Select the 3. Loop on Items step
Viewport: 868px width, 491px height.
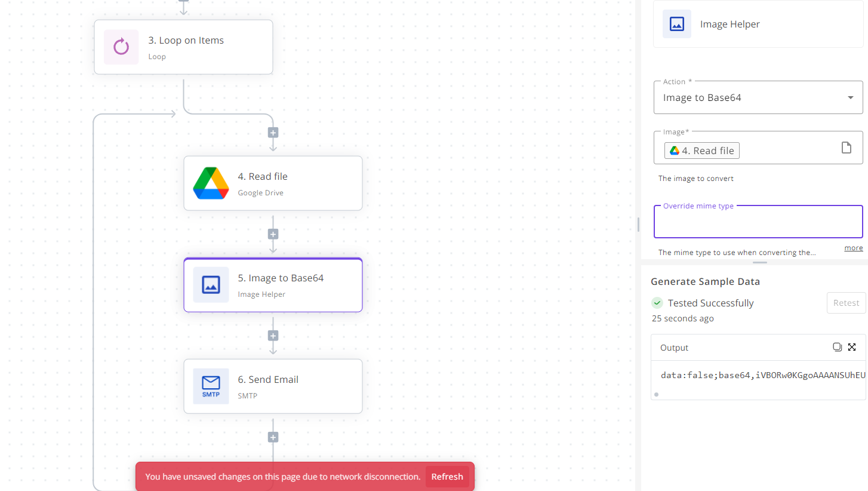(183, 47)
